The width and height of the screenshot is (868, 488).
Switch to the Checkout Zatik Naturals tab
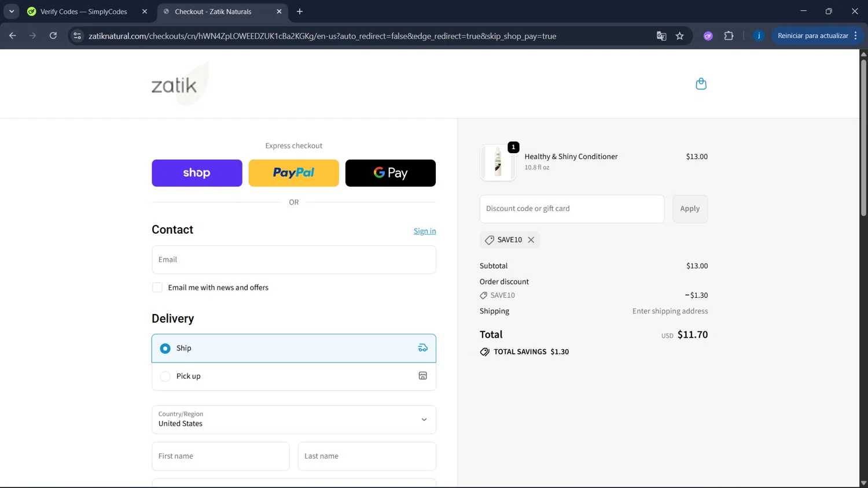point(223,12)
